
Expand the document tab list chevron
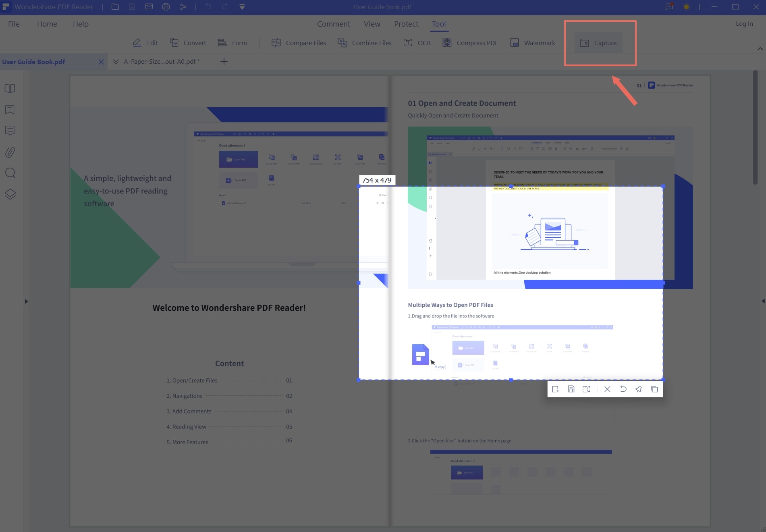[x=116, y=62]
